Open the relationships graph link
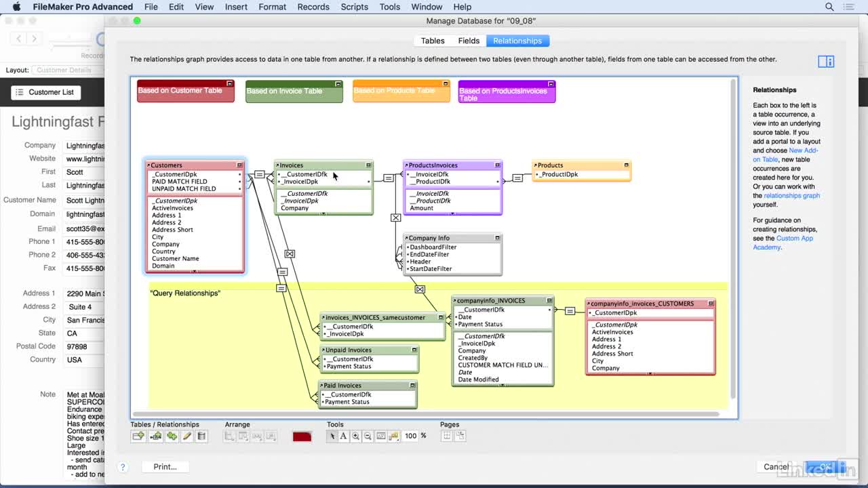Viewport: 868px width, 488px height. pos(791,196)
